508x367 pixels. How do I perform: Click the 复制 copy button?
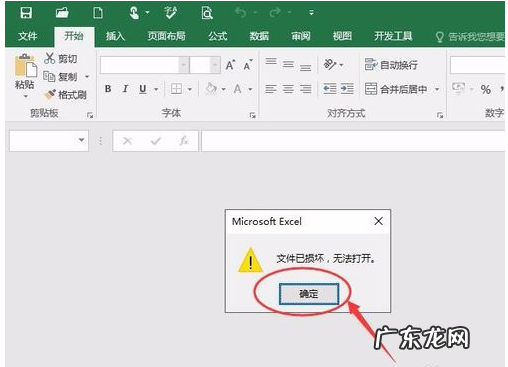(x=60, y=77)
